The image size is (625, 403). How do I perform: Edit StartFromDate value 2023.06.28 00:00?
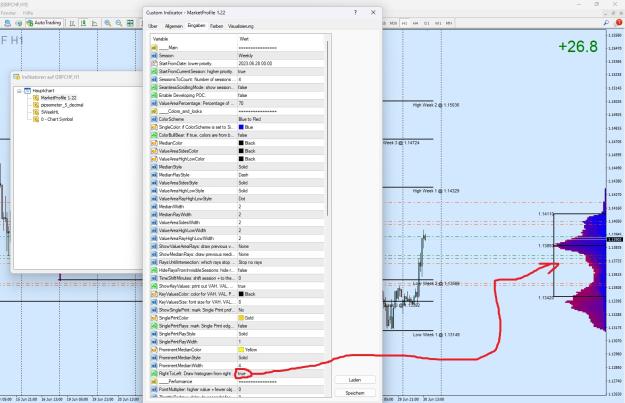tap(281, 63)
